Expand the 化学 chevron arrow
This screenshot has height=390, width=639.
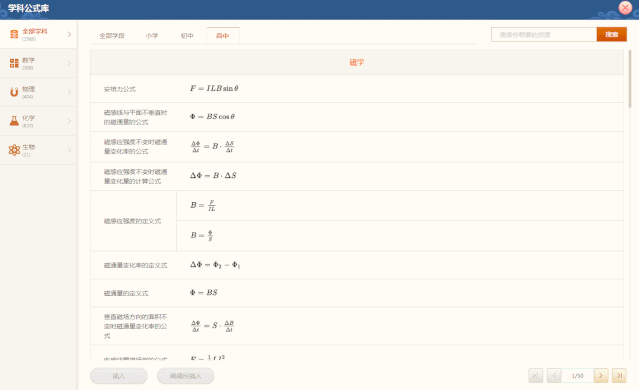tap(69, 121)
